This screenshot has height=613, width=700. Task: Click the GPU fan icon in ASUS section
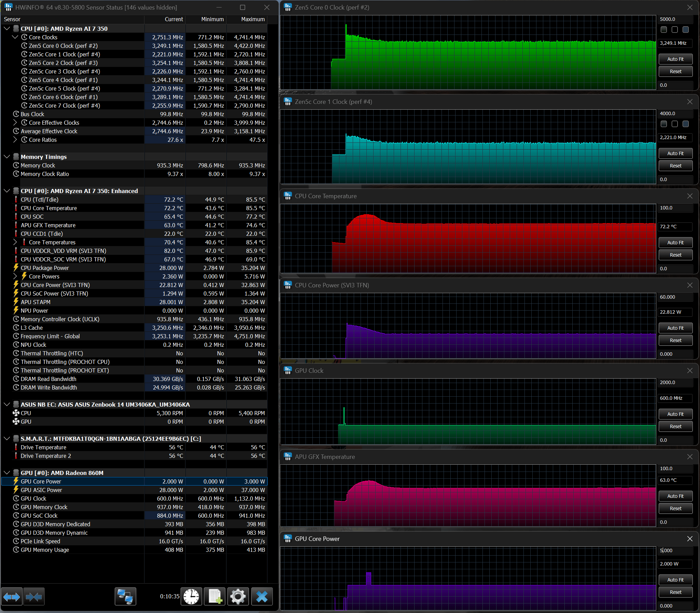click(x=16, y=421)
